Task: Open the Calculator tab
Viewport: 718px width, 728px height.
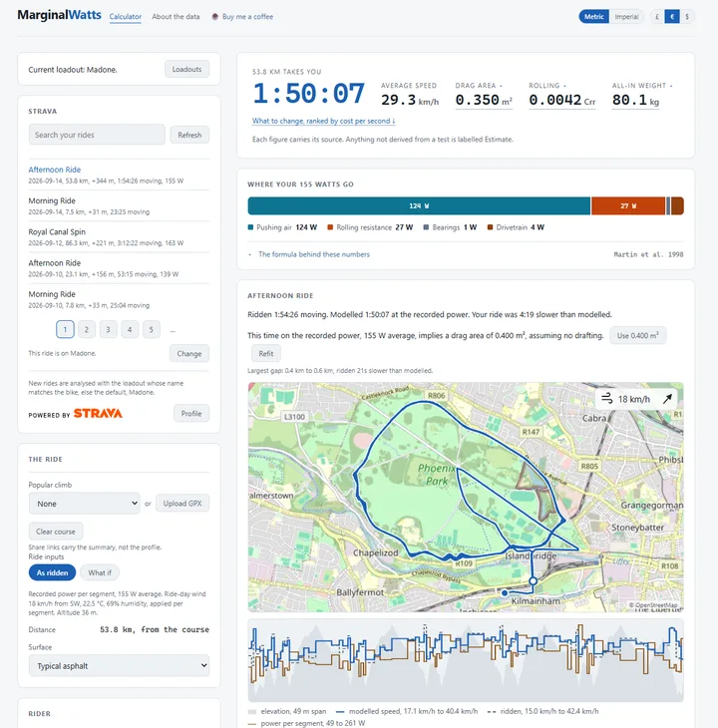Action: pos(126,17)
